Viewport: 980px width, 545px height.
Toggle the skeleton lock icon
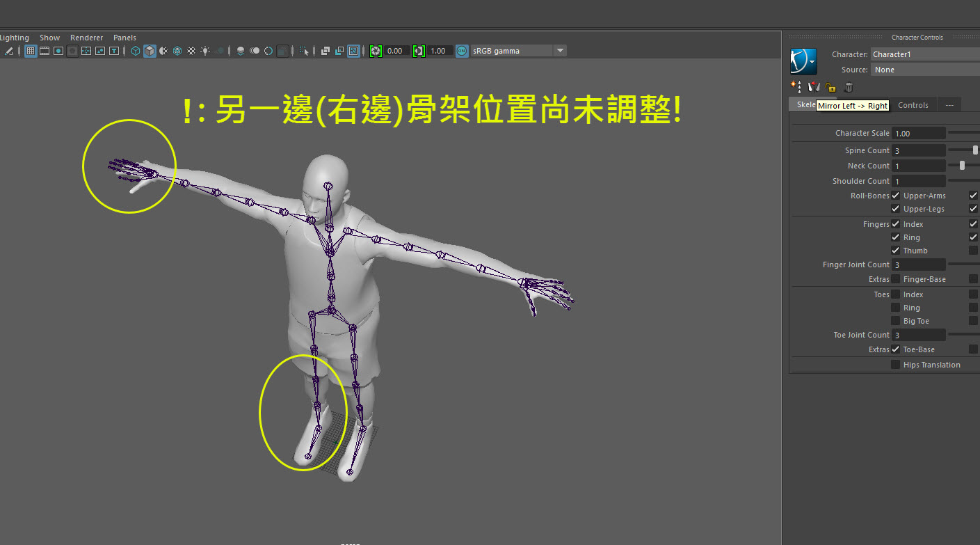coord(830,88)
